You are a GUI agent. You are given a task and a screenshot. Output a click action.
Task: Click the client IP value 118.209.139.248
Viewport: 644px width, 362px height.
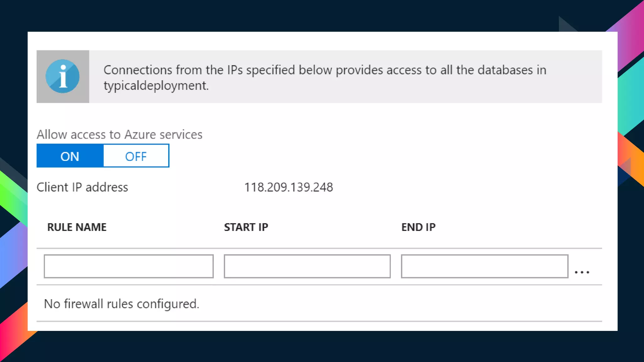pyautogui.click(x=288, y=187)
